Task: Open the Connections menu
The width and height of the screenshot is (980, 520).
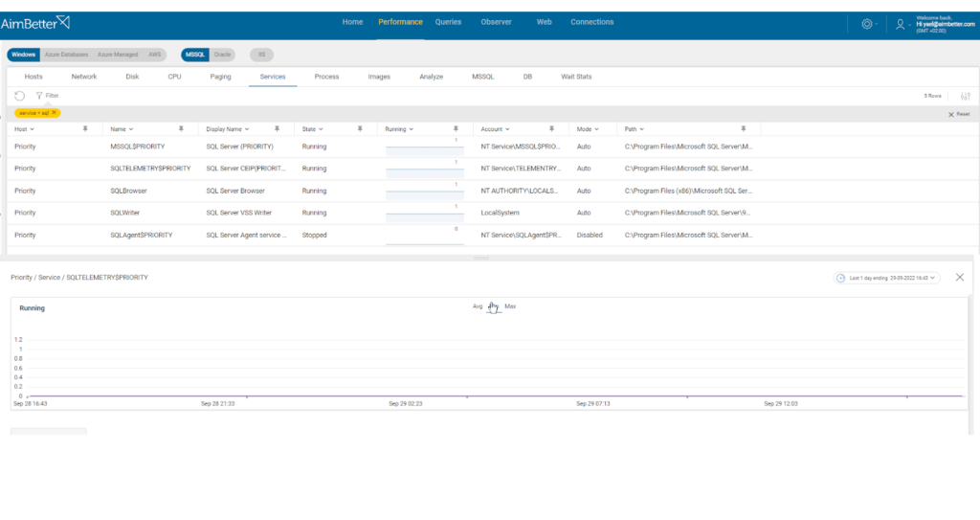Action: (x=591, y=22)
